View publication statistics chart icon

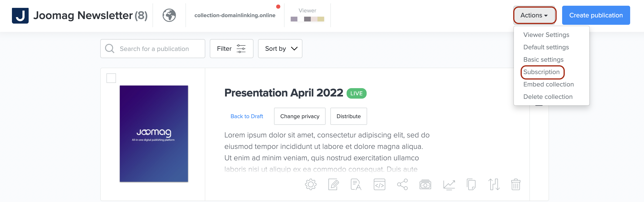pos(449,185)
